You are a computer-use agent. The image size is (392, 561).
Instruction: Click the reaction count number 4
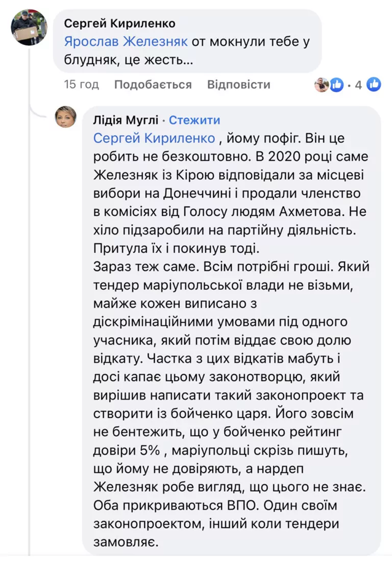pyautogui.click(x=358, y=85)
